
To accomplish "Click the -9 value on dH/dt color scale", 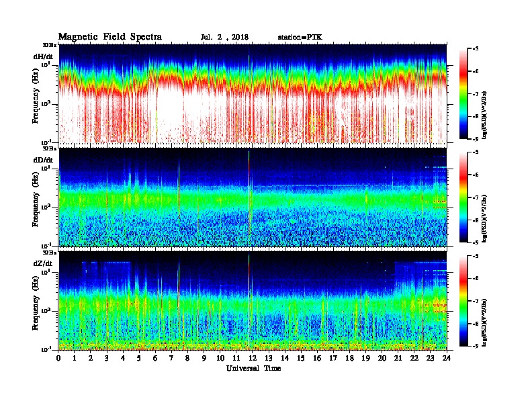I will pyautogui.click(x=476, y=139).
